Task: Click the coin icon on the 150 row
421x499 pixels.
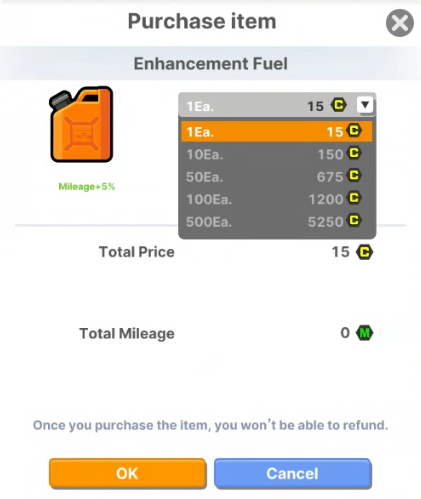Action: pyautogui.click(x=354, y=153)
